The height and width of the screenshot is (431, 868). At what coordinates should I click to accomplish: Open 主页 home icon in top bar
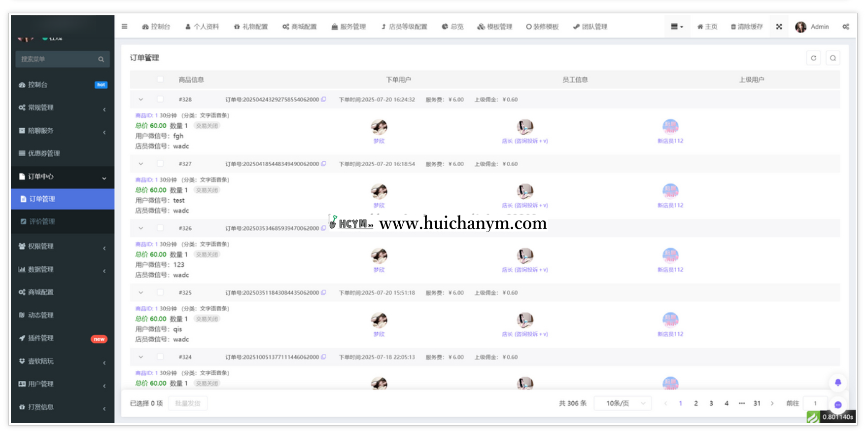click(707, 27)
